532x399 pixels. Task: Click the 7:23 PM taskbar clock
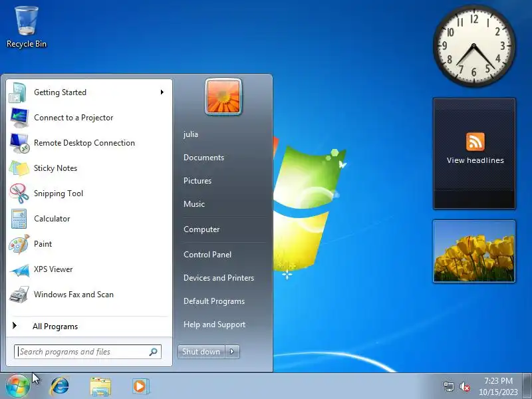[x=498, y=381]
